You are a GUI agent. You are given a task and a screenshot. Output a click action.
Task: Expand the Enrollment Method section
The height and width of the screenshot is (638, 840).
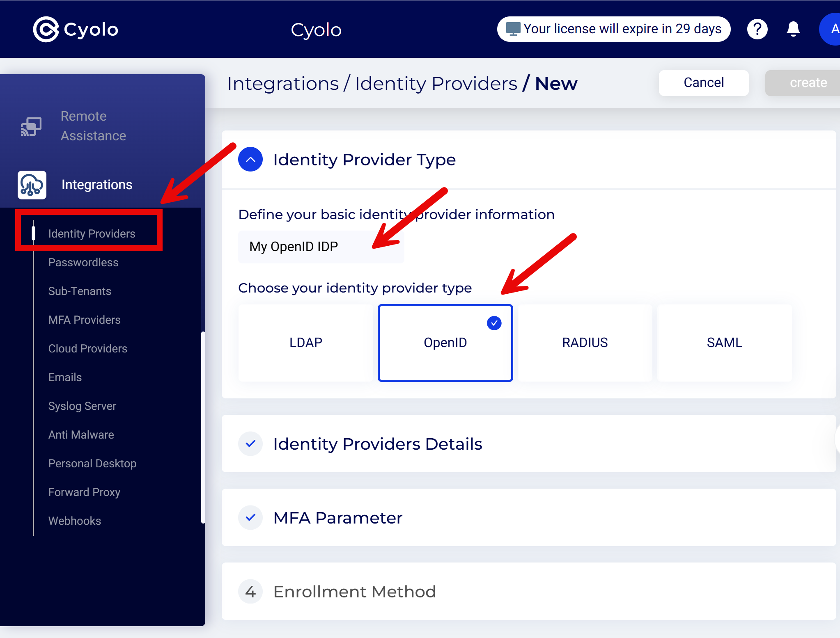(x=354, y=591)
